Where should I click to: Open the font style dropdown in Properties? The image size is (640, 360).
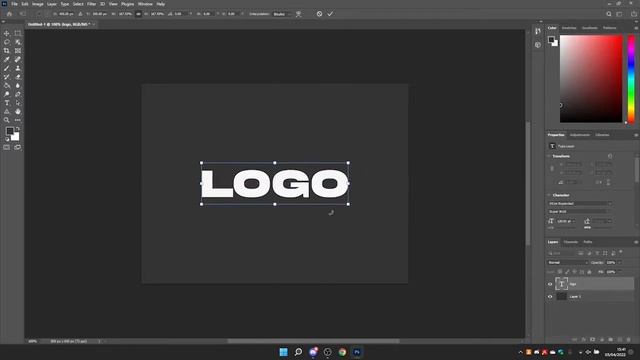pos(580,211)
